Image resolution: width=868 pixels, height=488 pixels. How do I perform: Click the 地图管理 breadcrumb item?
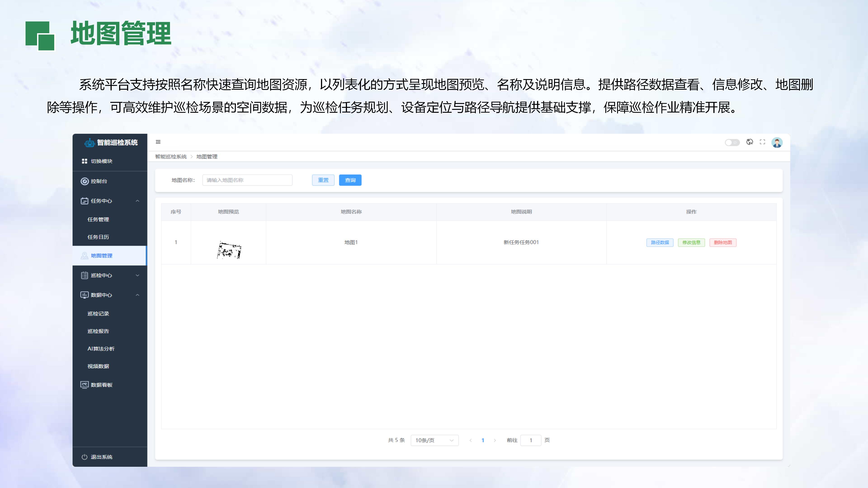[x=207, y=157]
